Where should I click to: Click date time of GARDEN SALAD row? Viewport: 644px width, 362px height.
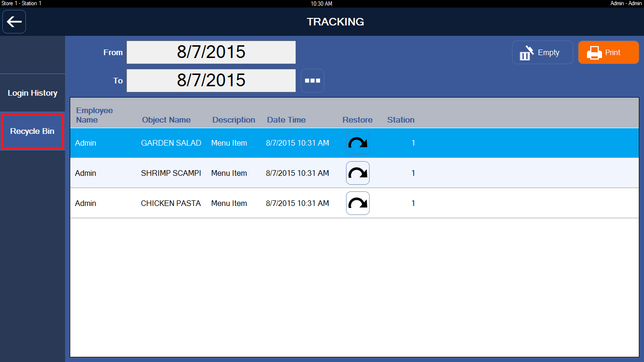tap(297, 143)
